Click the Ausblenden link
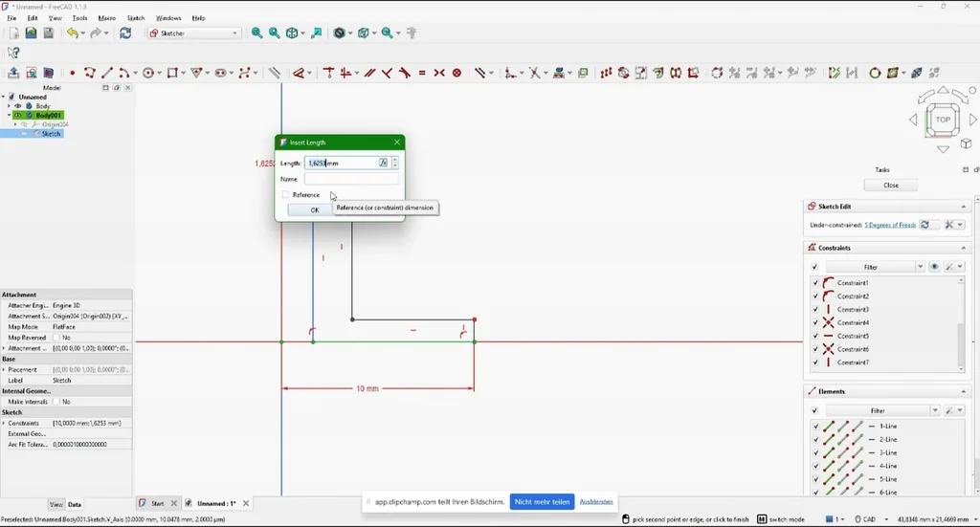Image resolution: width=980 pixels, height=527 pixels. [595, 502]
